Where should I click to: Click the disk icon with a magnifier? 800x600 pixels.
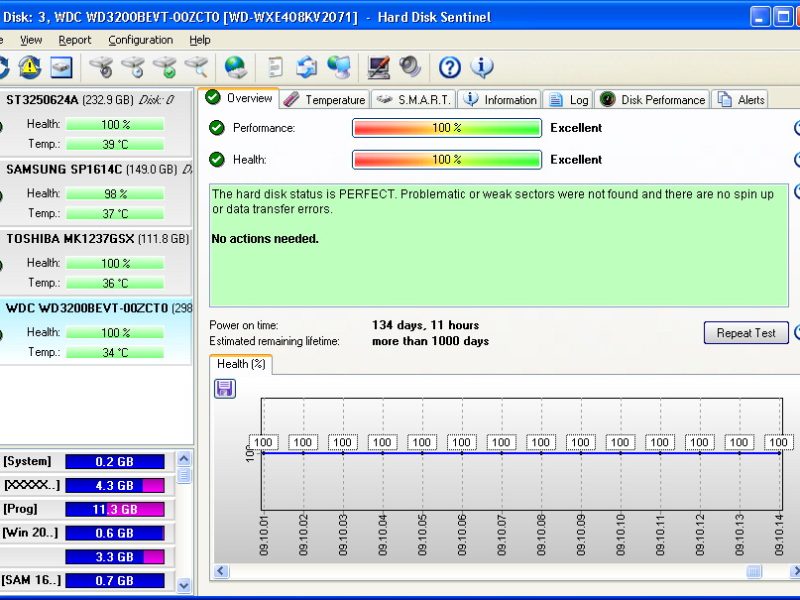point(196,67)
